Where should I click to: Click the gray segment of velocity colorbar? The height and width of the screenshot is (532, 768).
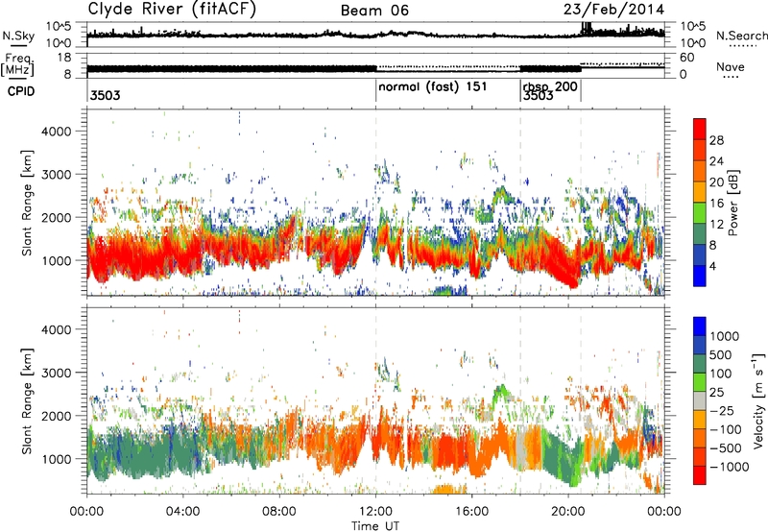point(700,400)
